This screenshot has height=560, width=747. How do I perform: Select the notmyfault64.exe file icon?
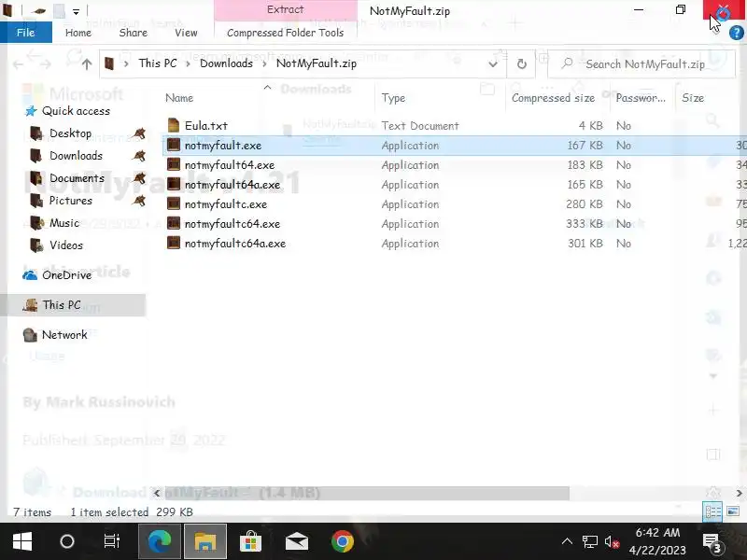pyautogui.click(x=174, y=164)
